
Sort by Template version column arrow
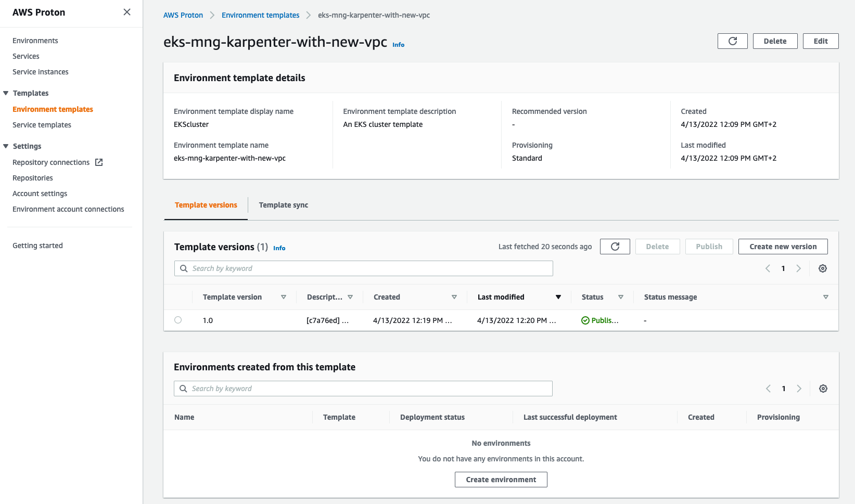[284, 297]
